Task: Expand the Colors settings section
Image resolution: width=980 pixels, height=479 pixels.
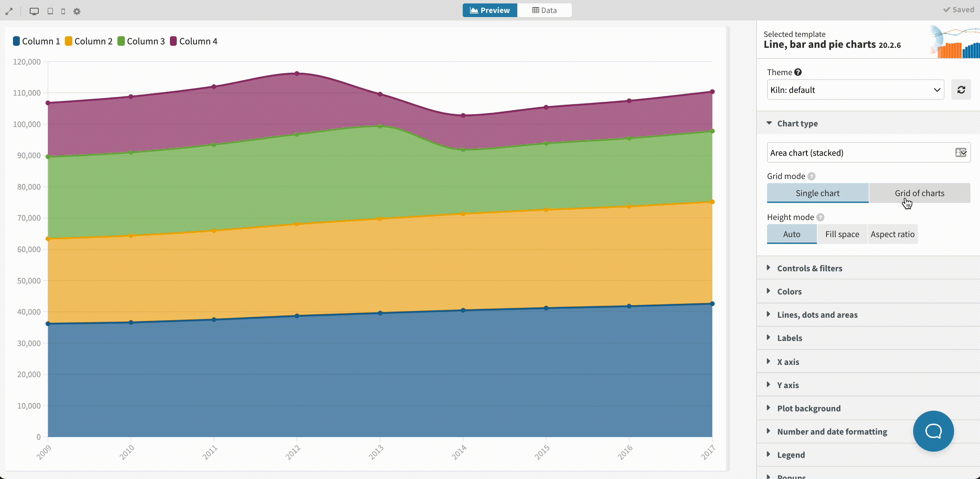Action: coord(789,291)
